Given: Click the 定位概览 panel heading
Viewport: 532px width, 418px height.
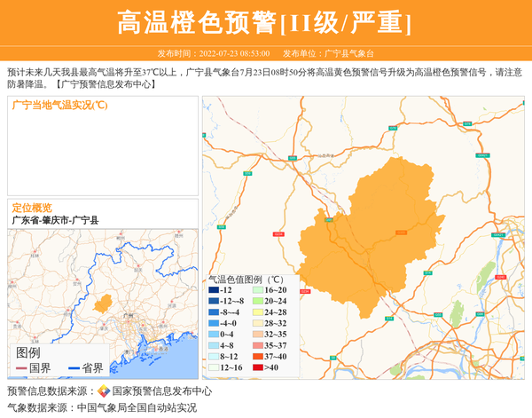Looking at the screenshot, I should coord(32,207).
